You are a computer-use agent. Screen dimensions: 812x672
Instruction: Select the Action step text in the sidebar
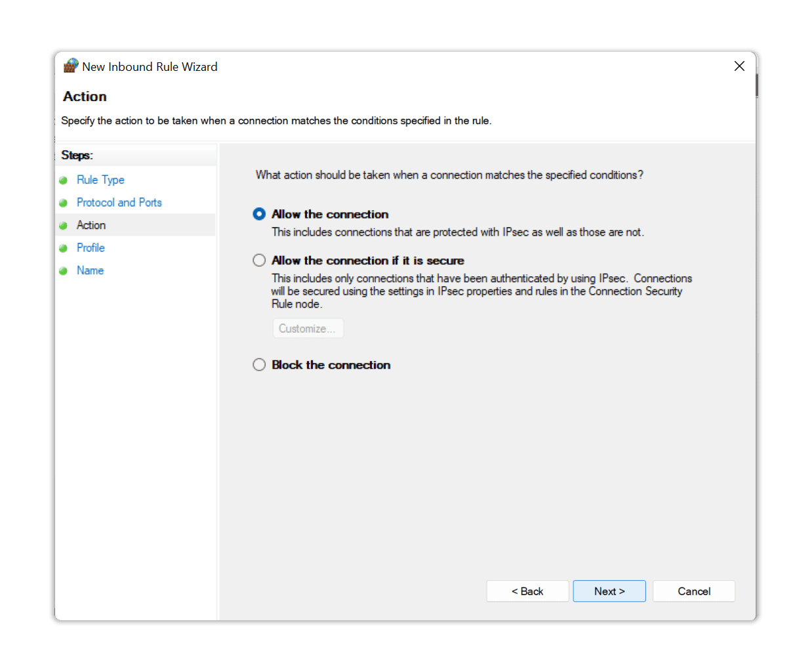pos(91,225)
